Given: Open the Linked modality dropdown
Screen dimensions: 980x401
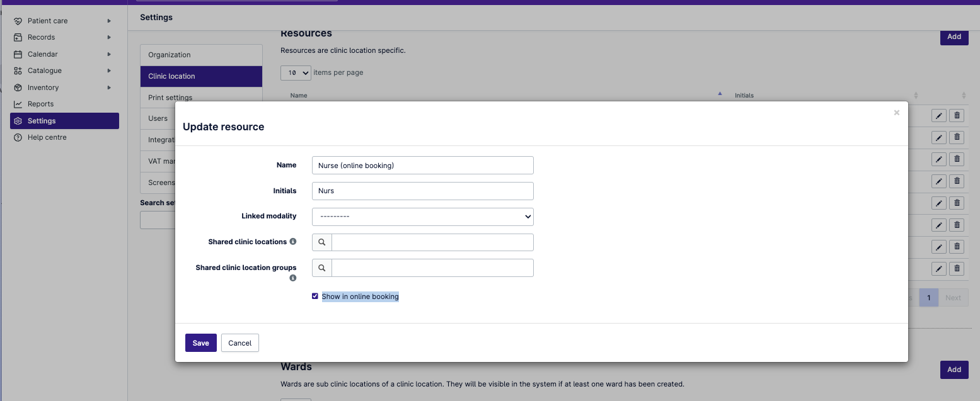Looking at the screenshot, I should (x=422, y=217).
